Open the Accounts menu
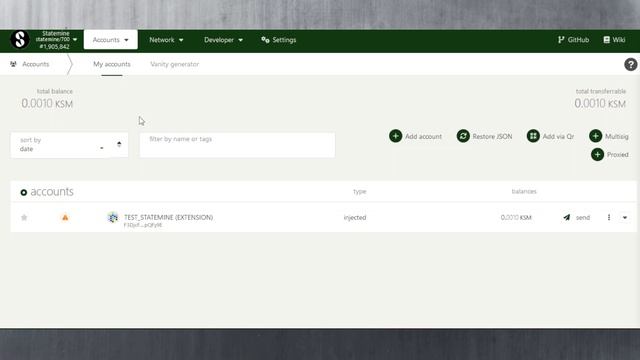 pyautogui.click(x=111, y=40)
